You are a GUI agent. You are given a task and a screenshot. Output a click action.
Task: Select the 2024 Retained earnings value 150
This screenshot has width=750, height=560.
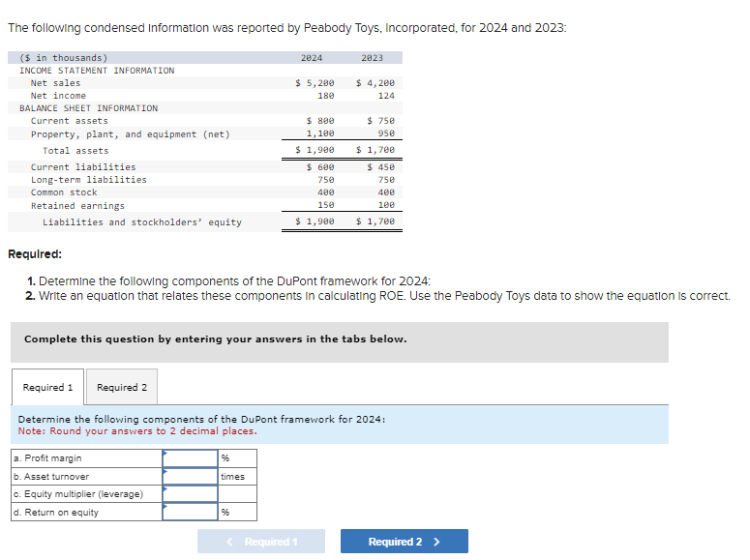pos(326,205)
